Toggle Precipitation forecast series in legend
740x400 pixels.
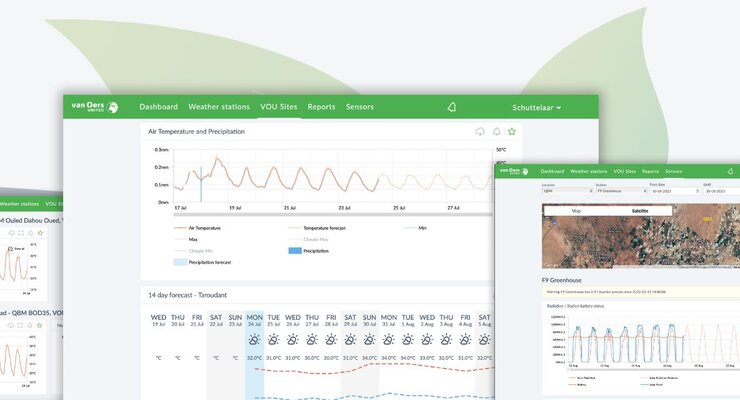(x=202, y=262)
